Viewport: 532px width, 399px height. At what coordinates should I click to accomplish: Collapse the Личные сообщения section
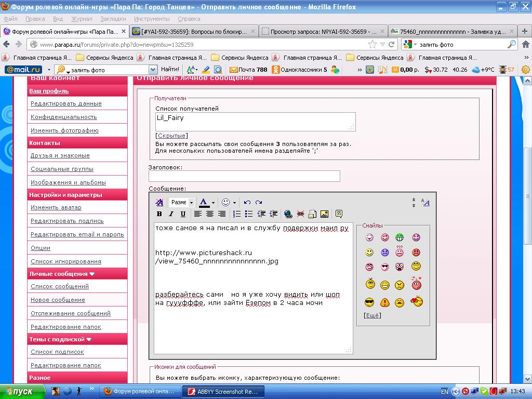(92, 274)
